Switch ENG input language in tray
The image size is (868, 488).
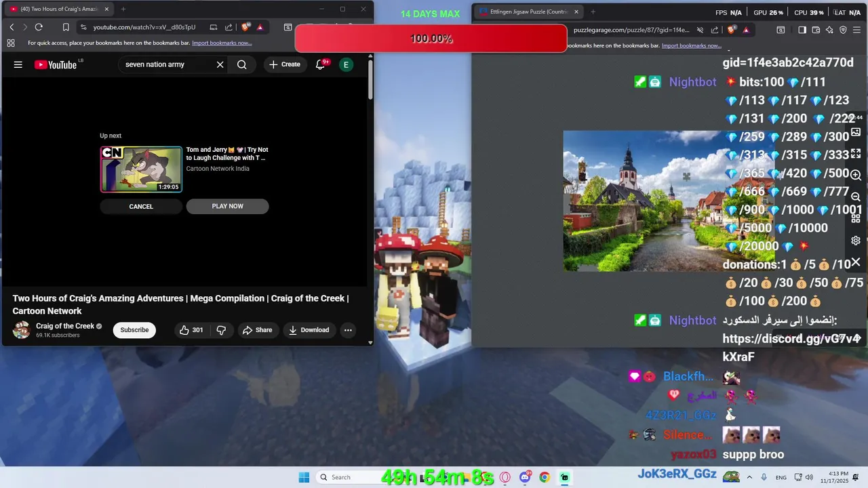tap(781, 477)
